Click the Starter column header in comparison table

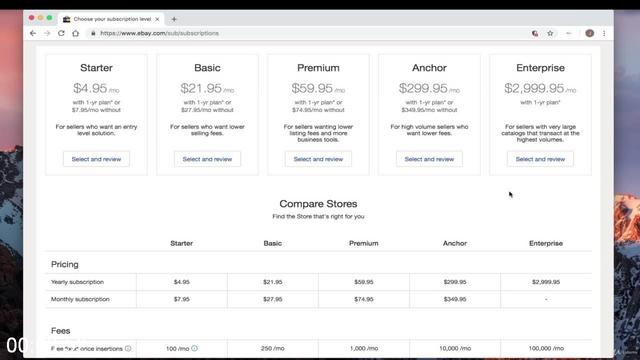[x=182, y=243]
